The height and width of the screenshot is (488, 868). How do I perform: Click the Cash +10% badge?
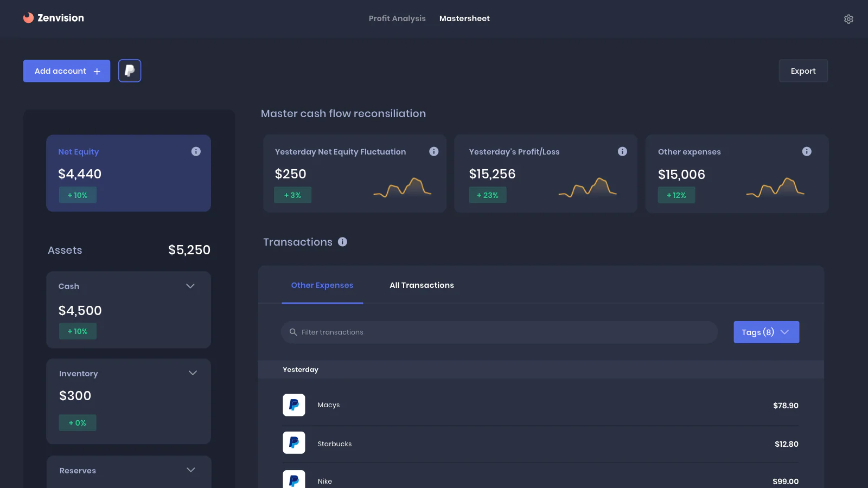(x=78, y=331)
